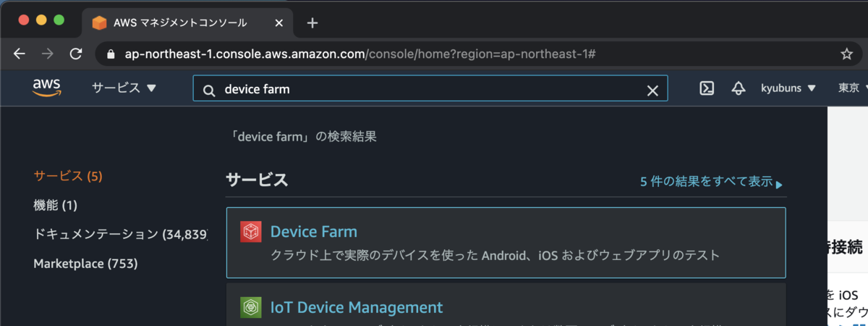Open the Device Farm link
868x326 pixels.
pos(313,232)
